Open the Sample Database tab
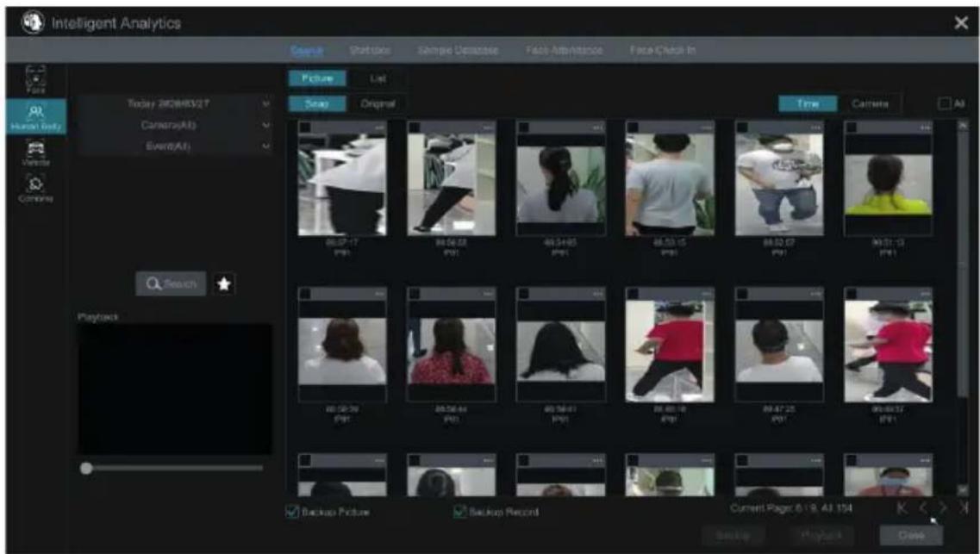This screenshot has height=554, width=980. click(x=459, y=50)
